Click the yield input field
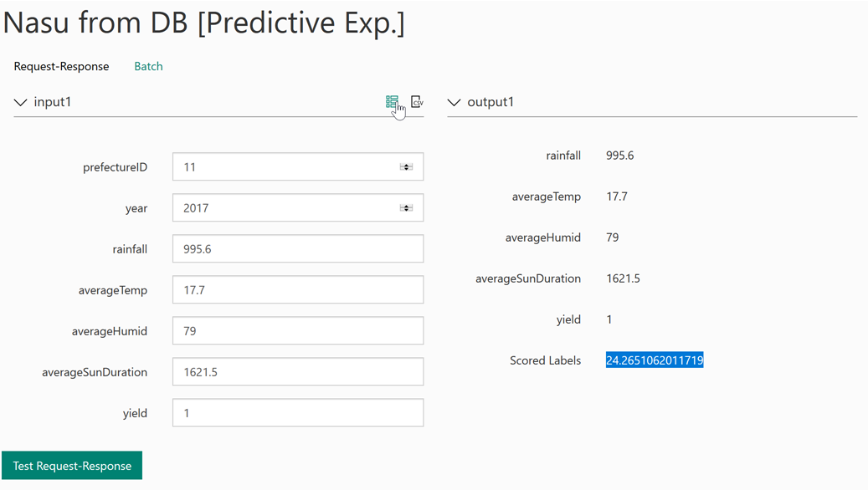The width and height of the screenshot is (868, 490). click(x=297, y=413)
